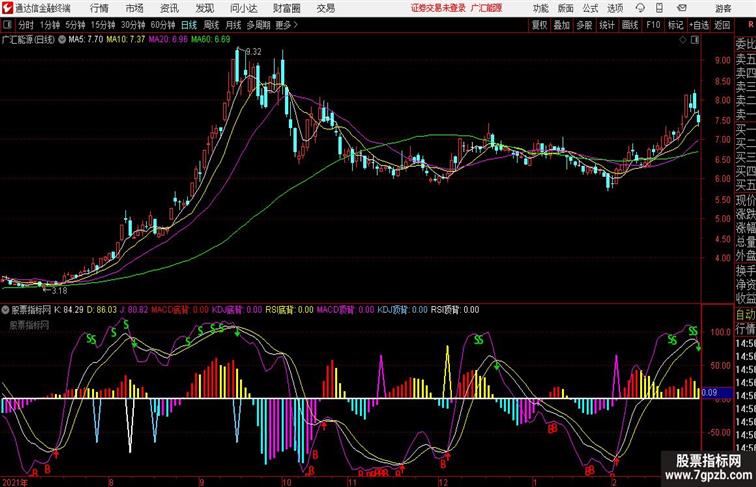Open the mail envelope icon
756x487 pixels.
(x=682, y=8)
